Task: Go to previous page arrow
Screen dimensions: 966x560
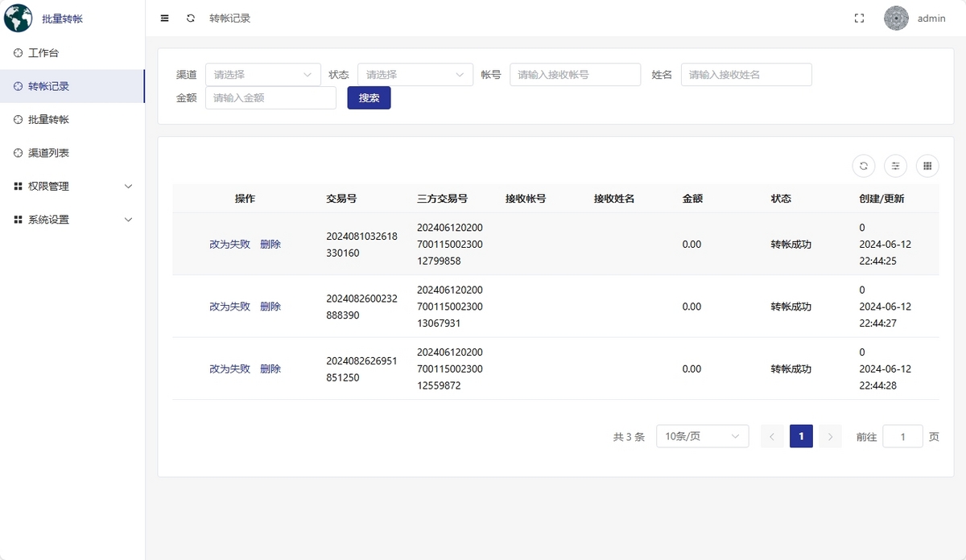Action: pos(772,436)
